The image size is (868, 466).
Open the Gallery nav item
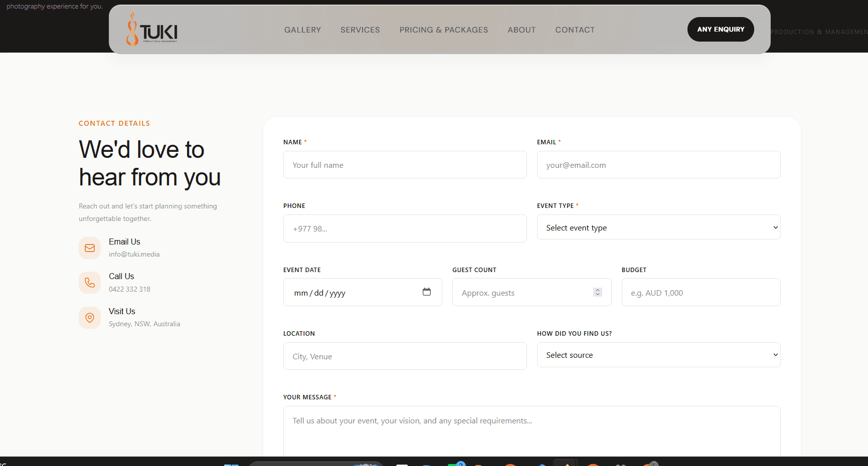tap(302, 30)
